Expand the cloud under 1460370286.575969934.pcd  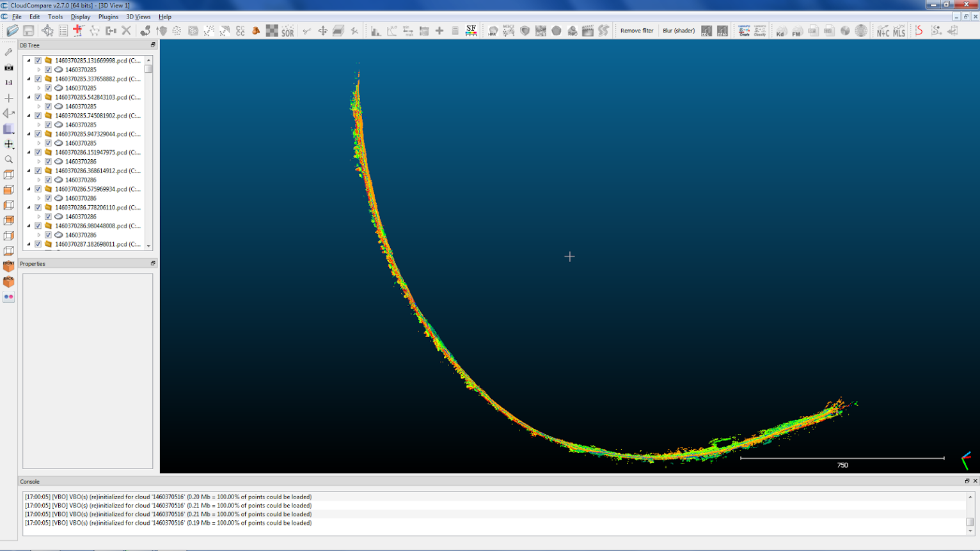pyautogui.click(x=39, y=198)
